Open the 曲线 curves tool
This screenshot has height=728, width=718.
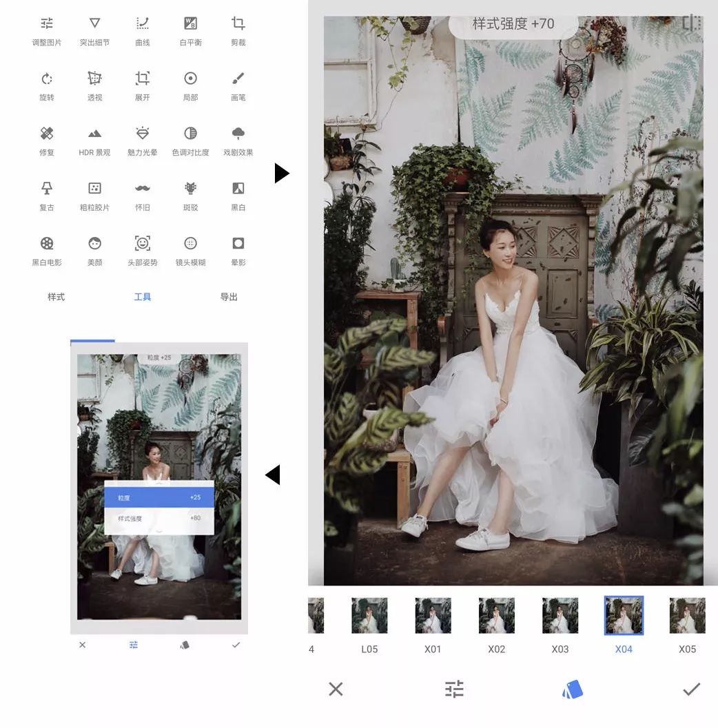143,31
